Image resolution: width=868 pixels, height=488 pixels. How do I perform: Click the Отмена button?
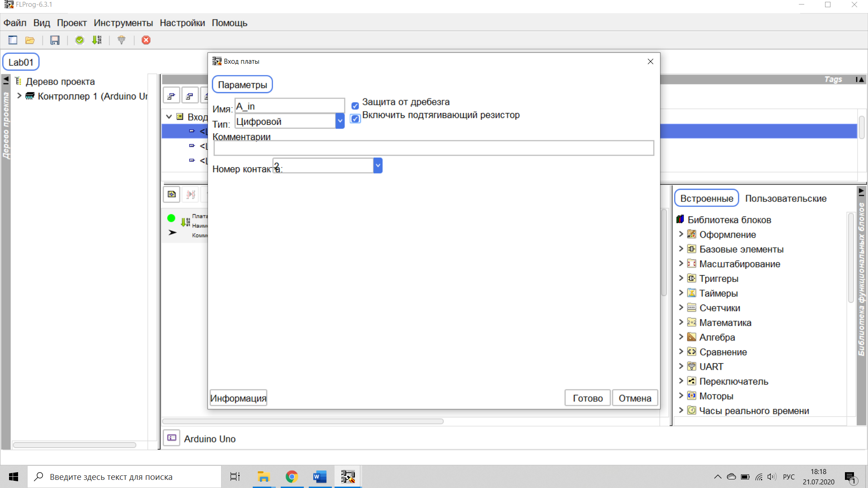[x=635, y=398]
